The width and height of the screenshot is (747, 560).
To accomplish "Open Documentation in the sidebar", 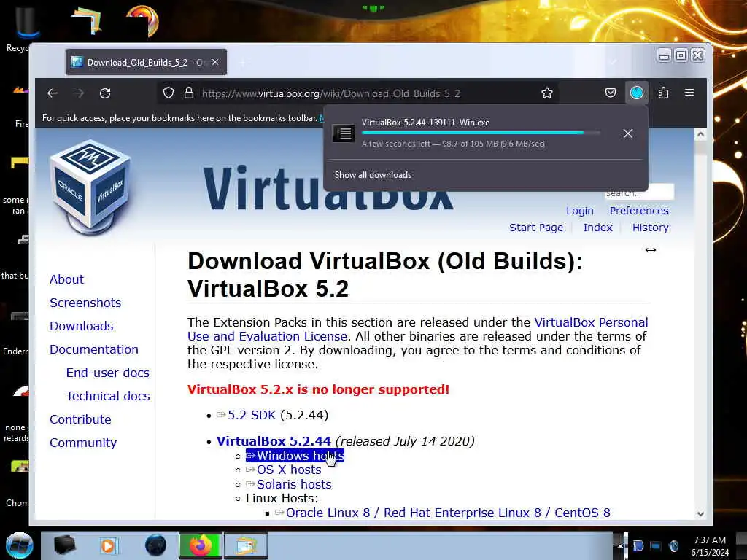I will (x=94, y=349).
